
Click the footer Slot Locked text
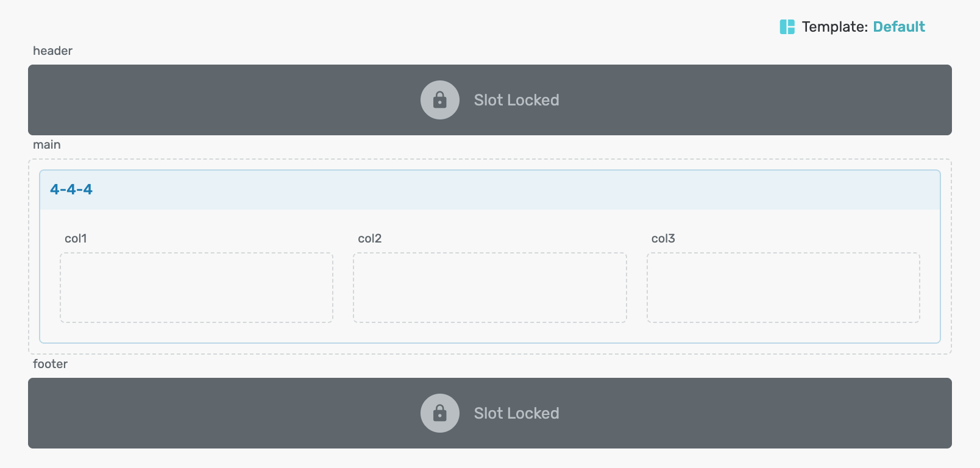[x=517, y=413]
